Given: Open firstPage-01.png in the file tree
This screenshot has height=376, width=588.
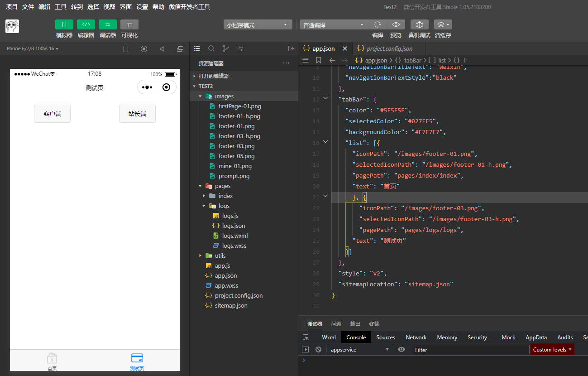Looking at the screenshot, I should point(239,106).
